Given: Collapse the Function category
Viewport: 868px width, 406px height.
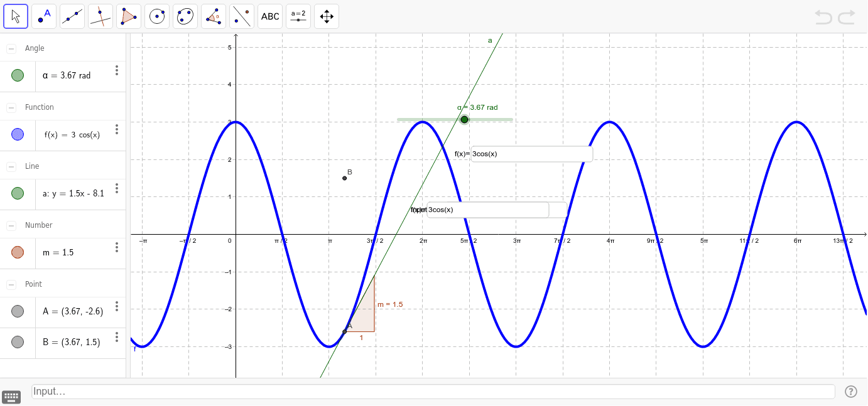Looking at the screenshot, I should pos(11,107).
